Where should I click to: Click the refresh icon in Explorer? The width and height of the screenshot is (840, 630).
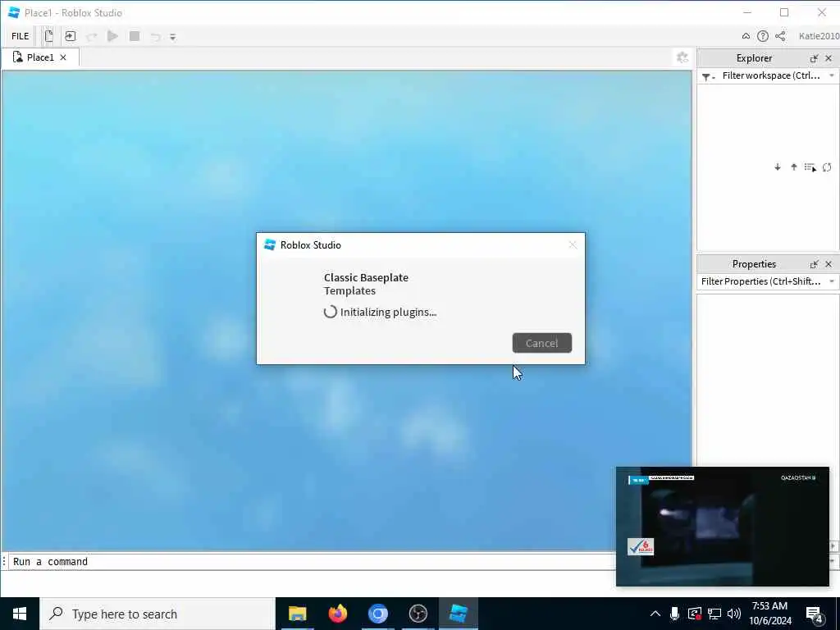pyautogui.click(x=827, y=167)
